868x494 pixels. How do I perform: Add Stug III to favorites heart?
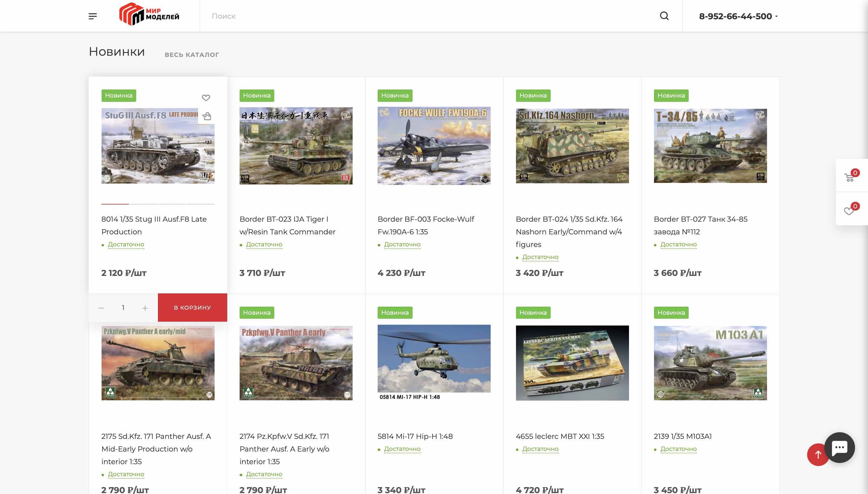tap(206, 98)
